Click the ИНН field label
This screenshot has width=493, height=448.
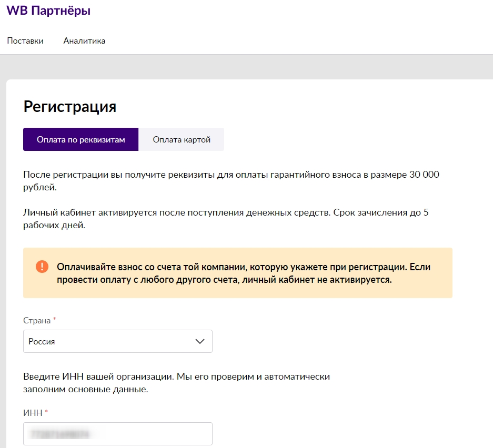tap(33, 413)
